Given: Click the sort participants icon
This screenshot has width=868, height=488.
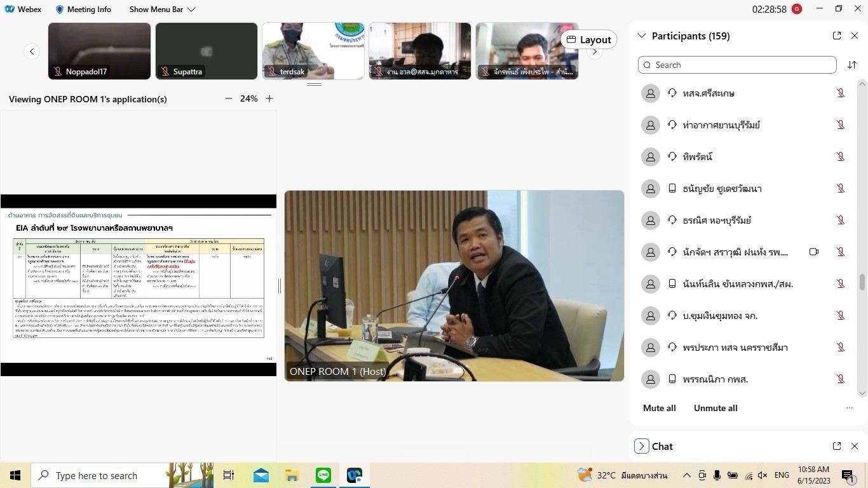Looking at the screenshot, I should click(x=852, y=65).
